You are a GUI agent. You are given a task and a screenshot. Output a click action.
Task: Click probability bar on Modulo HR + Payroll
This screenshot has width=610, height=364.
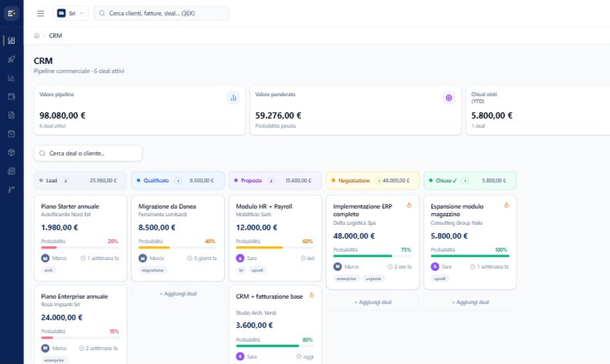pos(275,247)
